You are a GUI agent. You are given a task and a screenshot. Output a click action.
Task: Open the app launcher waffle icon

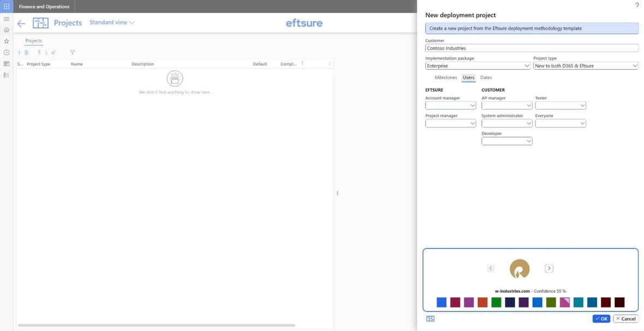pos(7,7)
